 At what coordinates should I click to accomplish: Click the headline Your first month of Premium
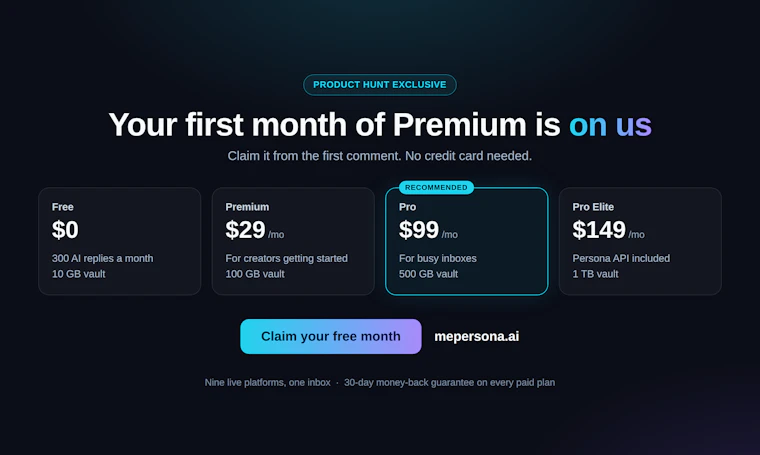click(317, 125)
